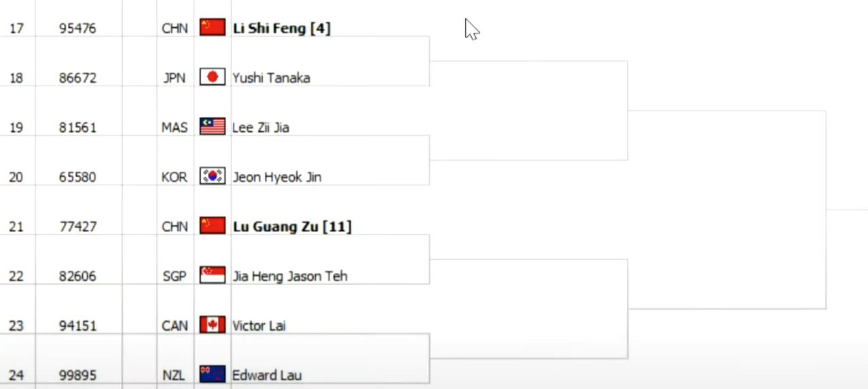
Task: Click the New Zealand flag beside Edward Lau
Action: 213,374
